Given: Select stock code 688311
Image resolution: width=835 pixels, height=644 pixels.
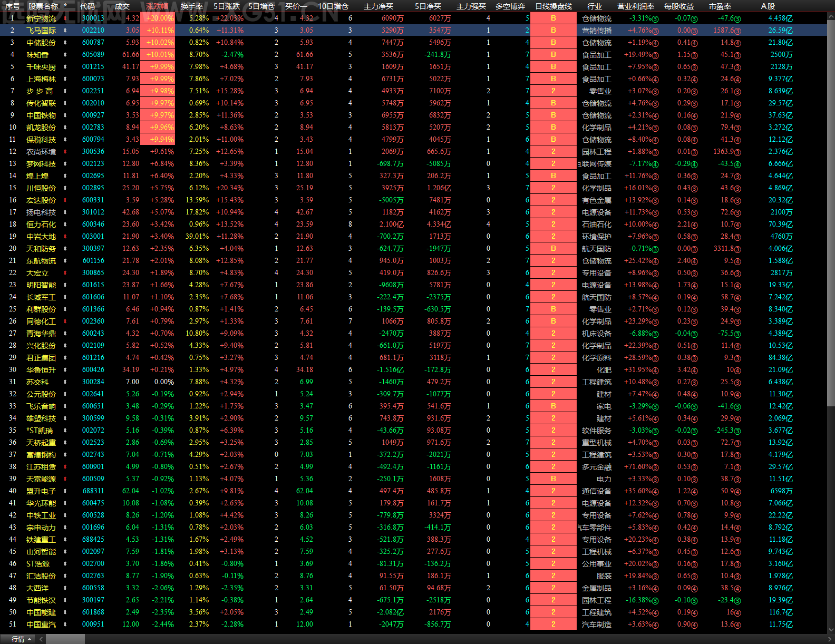Looking at the screenshot, I should point(93,491).
